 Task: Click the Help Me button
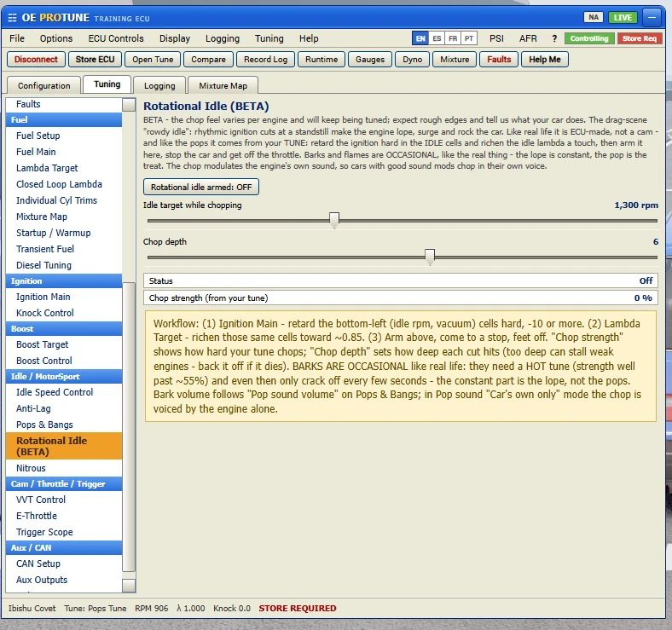545,60
